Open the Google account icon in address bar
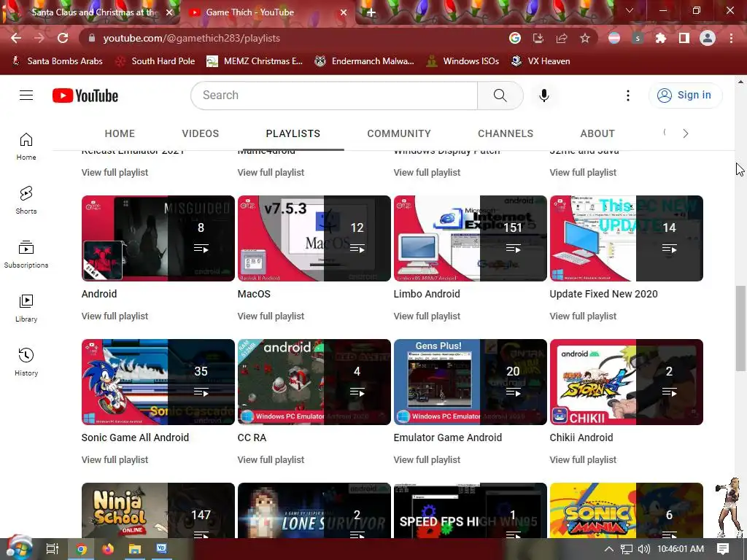747x560 pixels. pos(514,39)
